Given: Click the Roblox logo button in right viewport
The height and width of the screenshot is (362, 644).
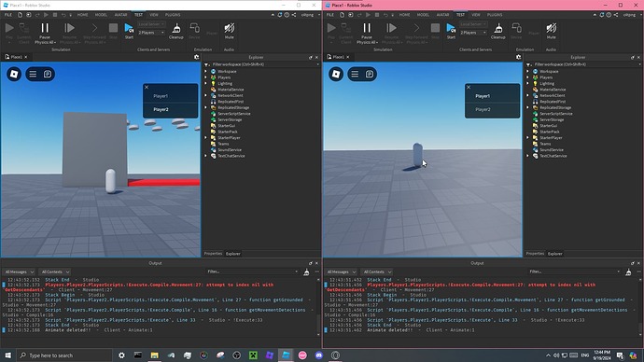Looking at the screenshot, I should 336,75.
